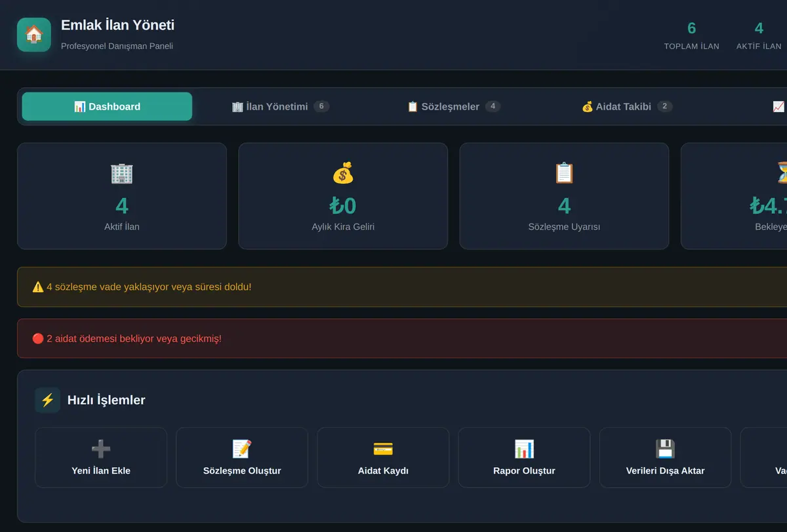Click the Aktif İlan counter in header
This screenshot has width=787, height=532.
759,35
